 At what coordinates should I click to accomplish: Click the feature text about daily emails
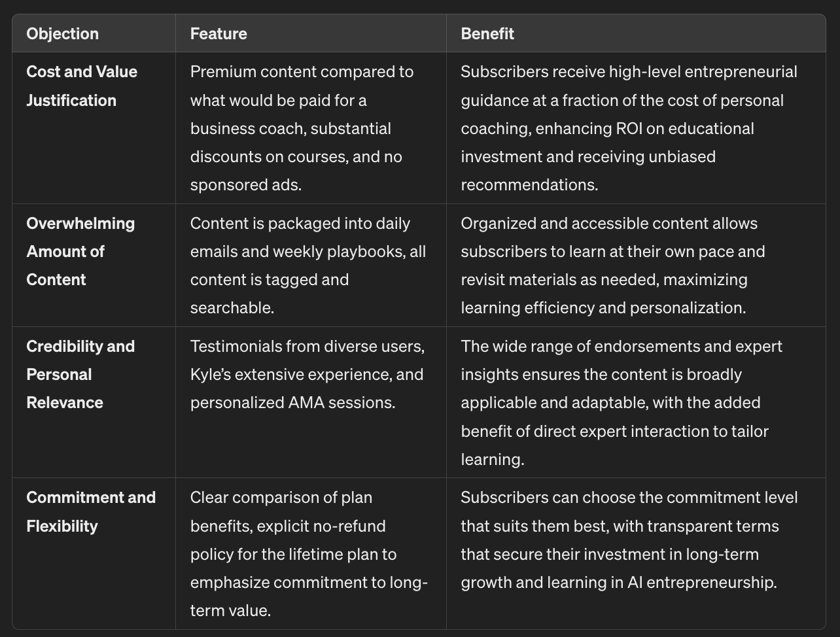(x=307, y=266)
